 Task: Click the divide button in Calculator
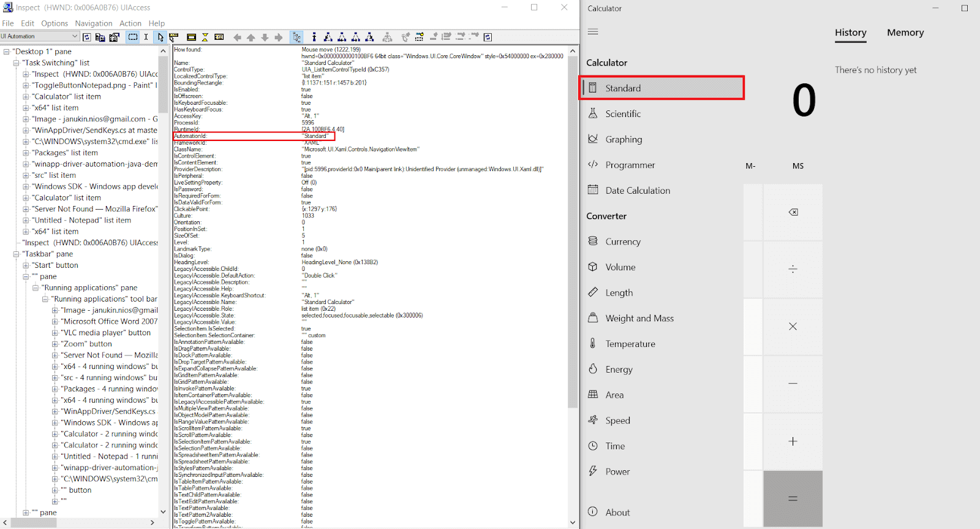[x=793, y=269]
